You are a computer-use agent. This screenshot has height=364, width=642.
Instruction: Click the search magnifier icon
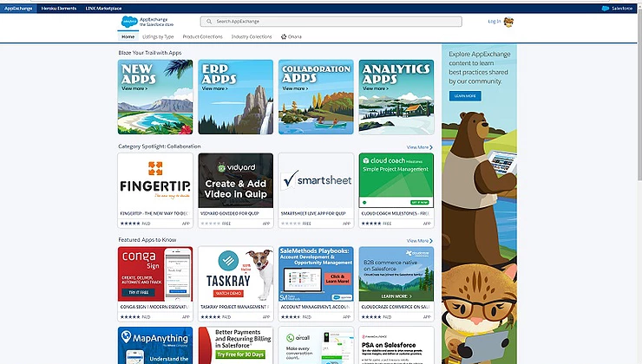point(207,22)
